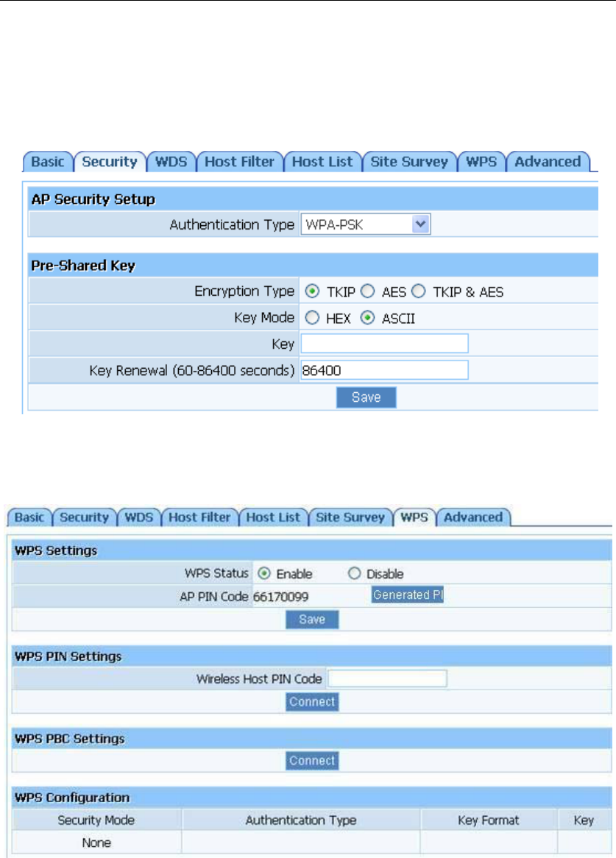Click the Wireless Host PIN Code field
The image size is (616, 858).
[x=387, y=678]
